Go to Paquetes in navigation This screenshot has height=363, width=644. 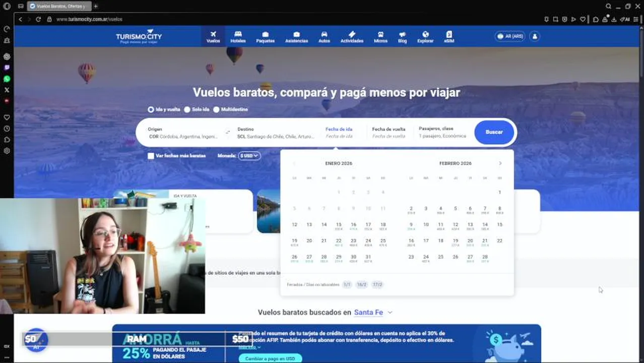point(265,37)
